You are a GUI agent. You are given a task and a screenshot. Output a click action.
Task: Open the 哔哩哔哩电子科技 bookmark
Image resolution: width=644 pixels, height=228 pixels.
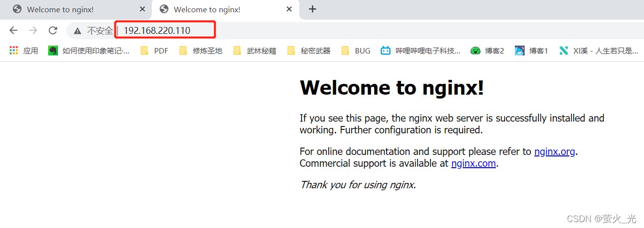tap(421, 50)
